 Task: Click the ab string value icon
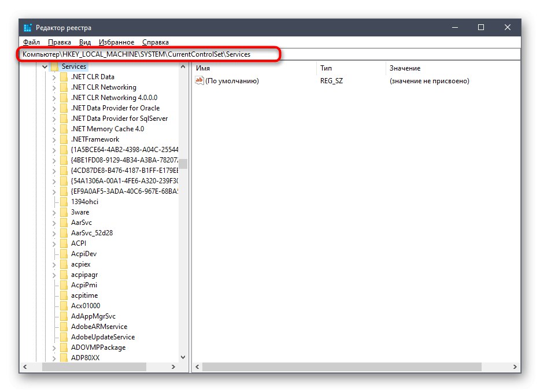tap(199, 80)
